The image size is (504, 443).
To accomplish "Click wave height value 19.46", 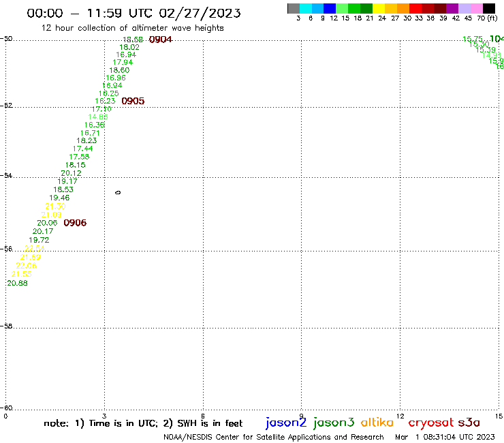I will click(59, 198).
